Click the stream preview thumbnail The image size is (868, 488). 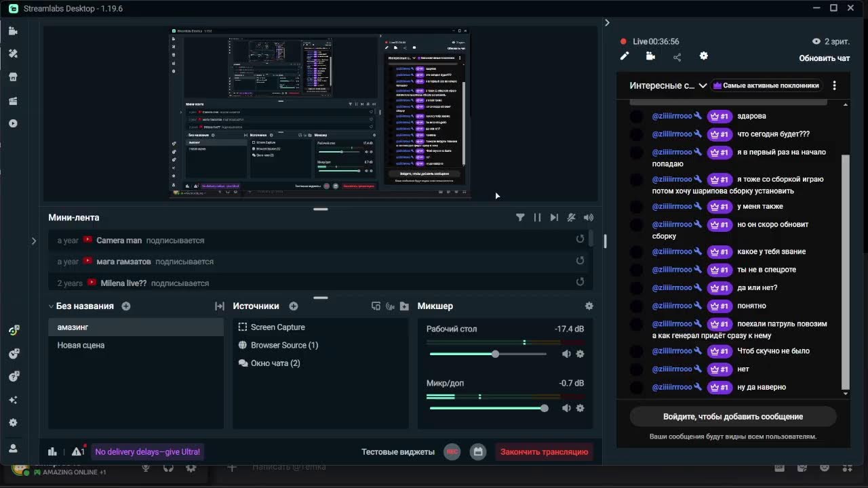pyautogui.click(x=319, y=113)
